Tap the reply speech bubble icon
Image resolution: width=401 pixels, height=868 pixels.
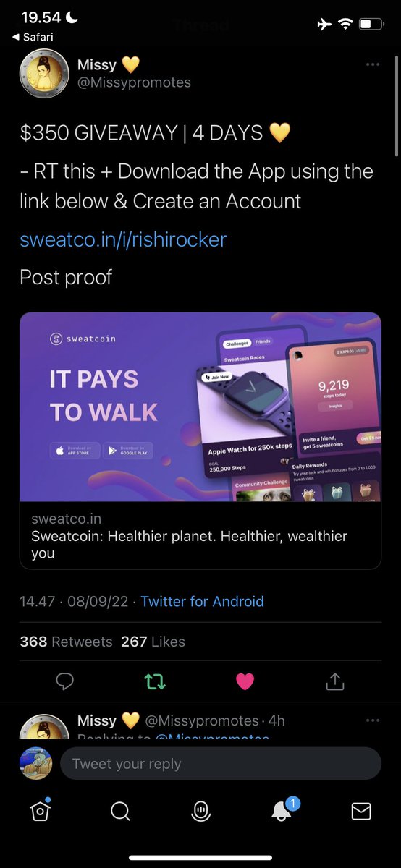tap(65, 681)
